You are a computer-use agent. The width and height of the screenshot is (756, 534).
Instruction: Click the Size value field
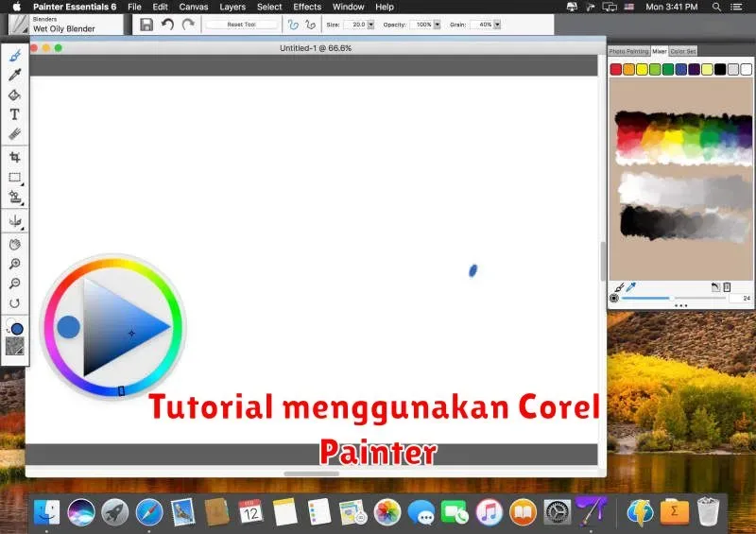(x=355, y=25)
